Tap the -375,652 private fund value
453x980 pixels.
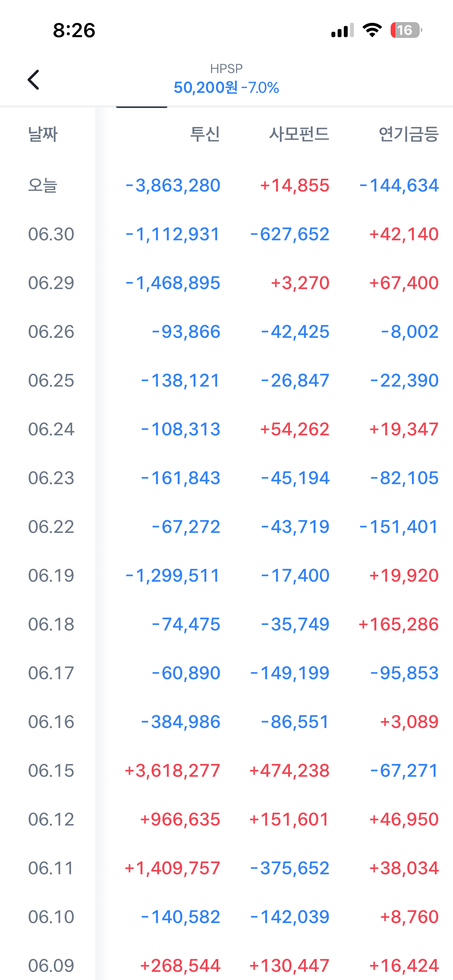290,868
